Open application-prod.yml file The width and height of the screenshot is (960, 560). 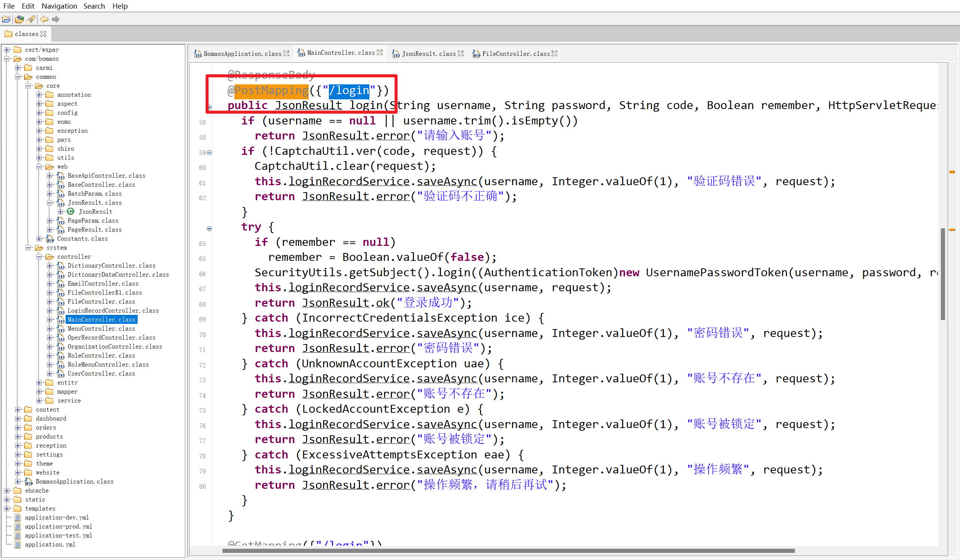pos(58,527)
